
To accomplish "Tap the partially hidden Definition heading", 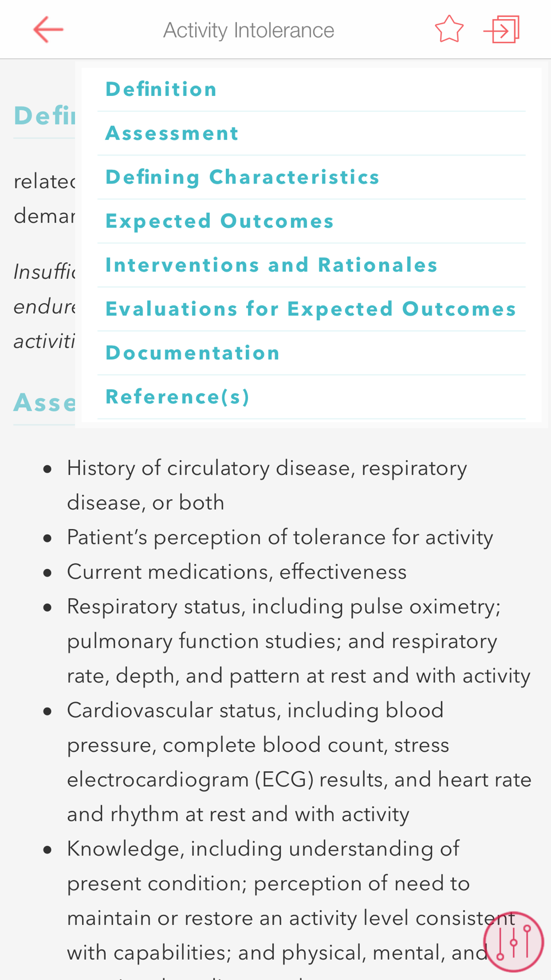I will [44, 116].
